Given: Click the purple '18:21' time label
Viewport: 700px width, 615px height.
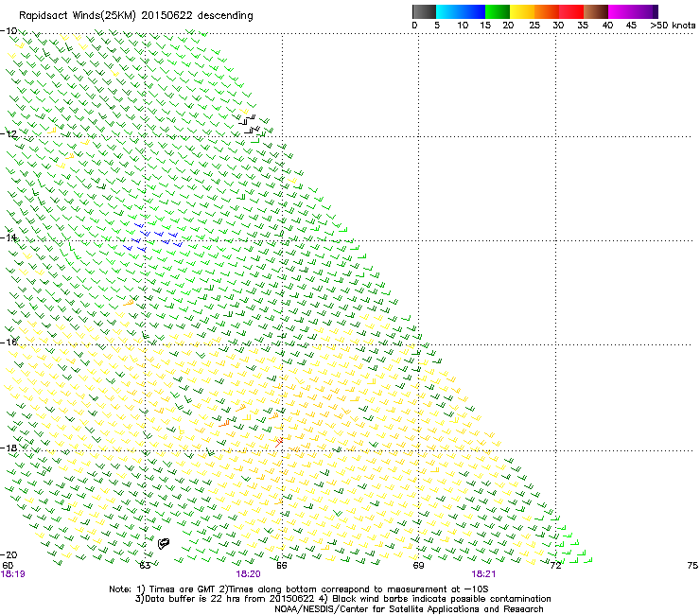Looking at the screenshot, I should tap(483, 574).
